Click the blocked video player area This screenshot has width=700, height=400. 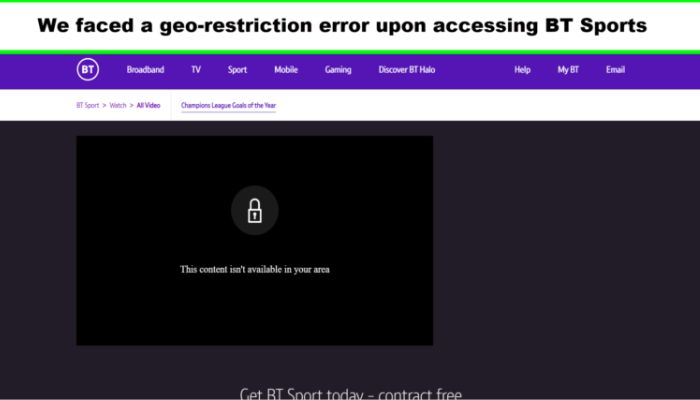(254, 240)
